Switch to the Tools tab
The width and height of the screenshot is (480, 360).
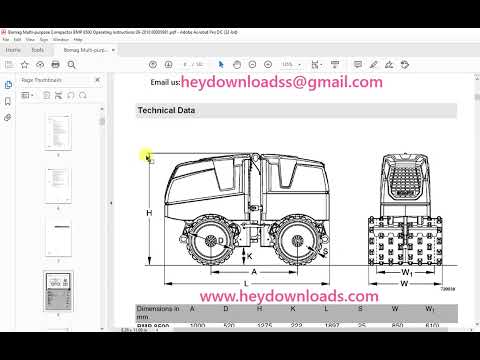37,50
